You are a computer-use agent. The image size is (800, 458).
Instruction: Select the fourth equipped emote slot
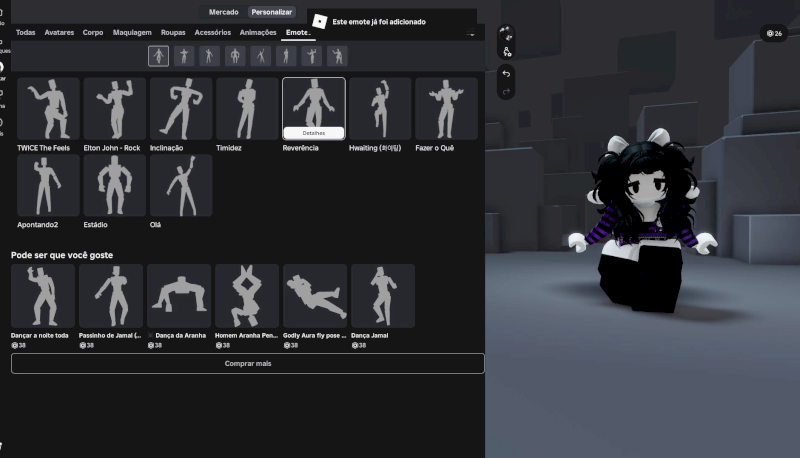coord(235,56)
